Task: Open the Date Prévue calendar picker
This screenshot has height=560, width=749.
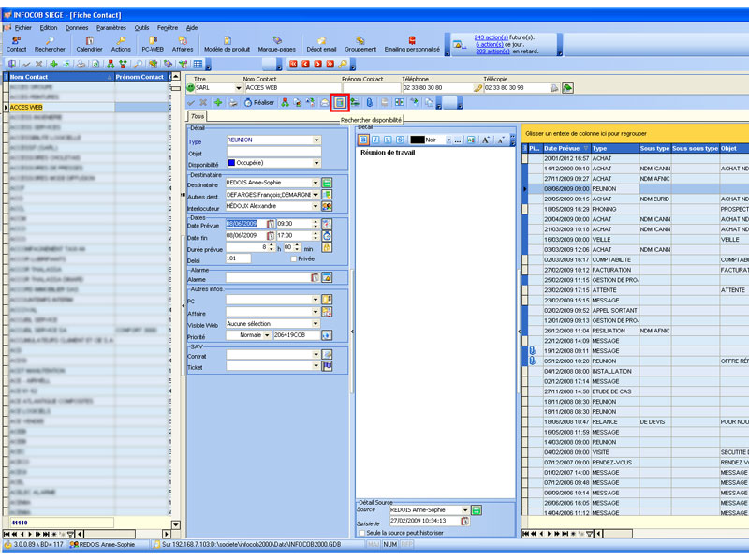Action: [x=271, y=224]
